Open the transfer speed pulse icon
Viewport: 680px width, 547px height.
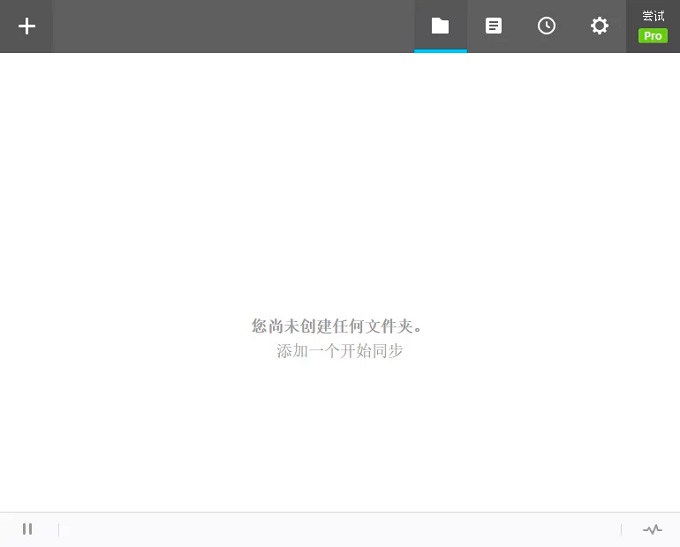pos(652,529)
